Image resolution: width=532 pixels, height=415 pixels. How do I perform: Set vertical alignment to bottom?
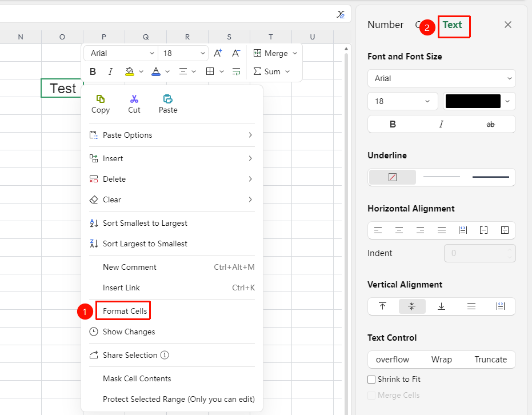click(441, 306)
